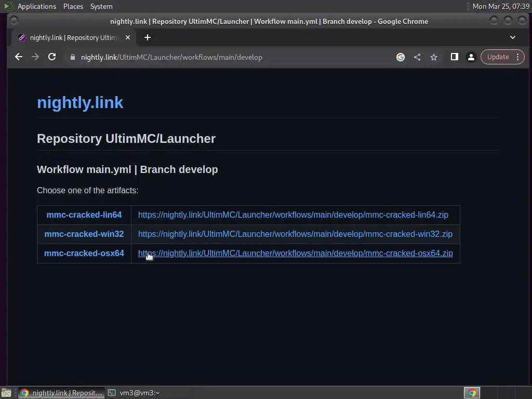
Task: Select the nightly.link browser tab
Action: click(x=73, y=37)
